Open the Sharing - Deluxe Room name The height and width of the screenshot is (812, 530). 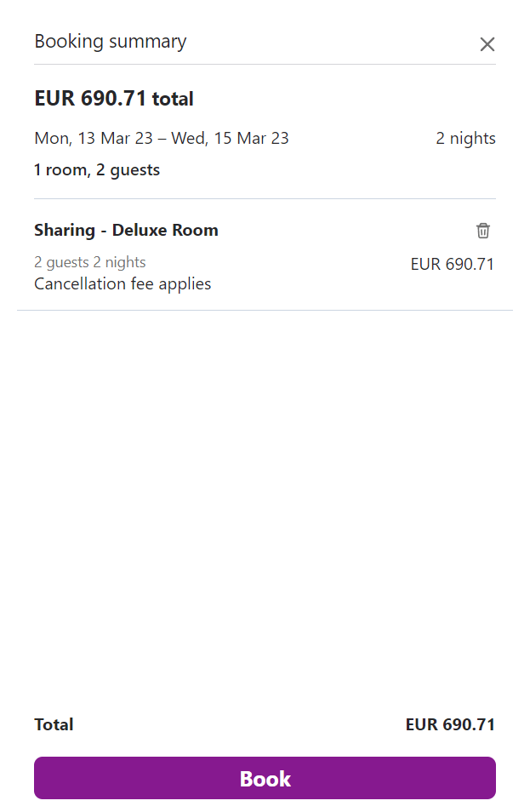[126, 230]
